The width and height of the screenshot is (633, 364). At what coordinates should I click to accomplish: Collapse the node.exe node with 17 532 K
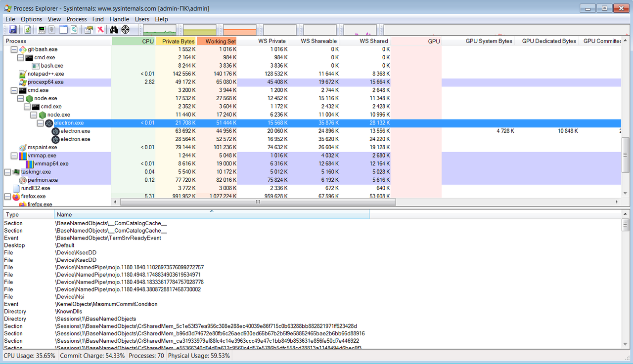tap(20, 98)
